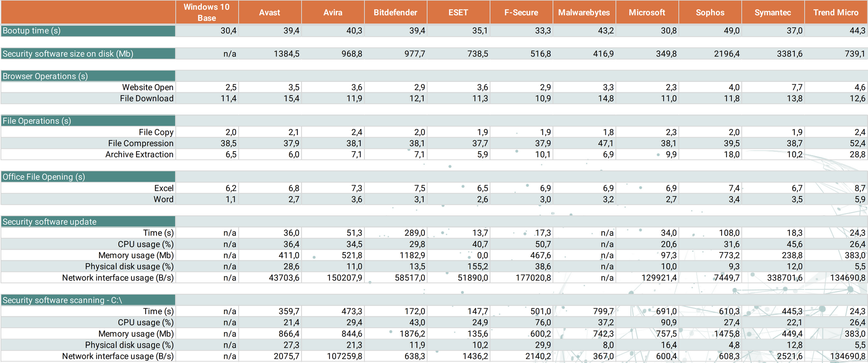Click the File Download row label

tap(146, 98)
